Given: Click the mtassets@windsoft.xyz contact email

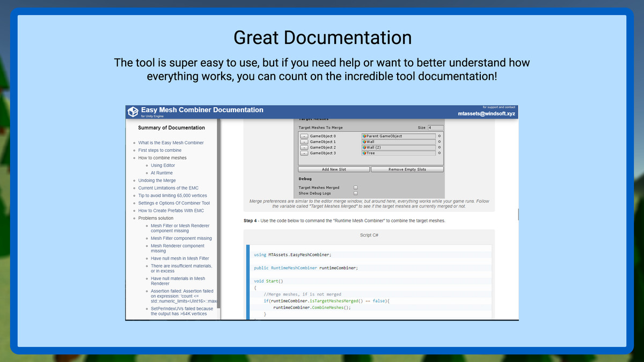Looking at the screenshot, I should (x=486, y=114).
